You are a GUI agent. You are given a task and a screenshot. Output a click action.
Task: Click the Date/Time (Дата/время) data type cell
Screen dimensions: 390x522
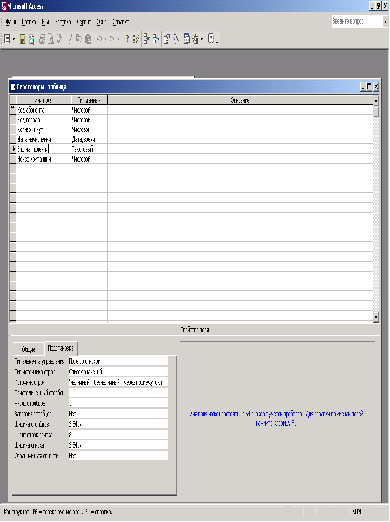[89, 139]
